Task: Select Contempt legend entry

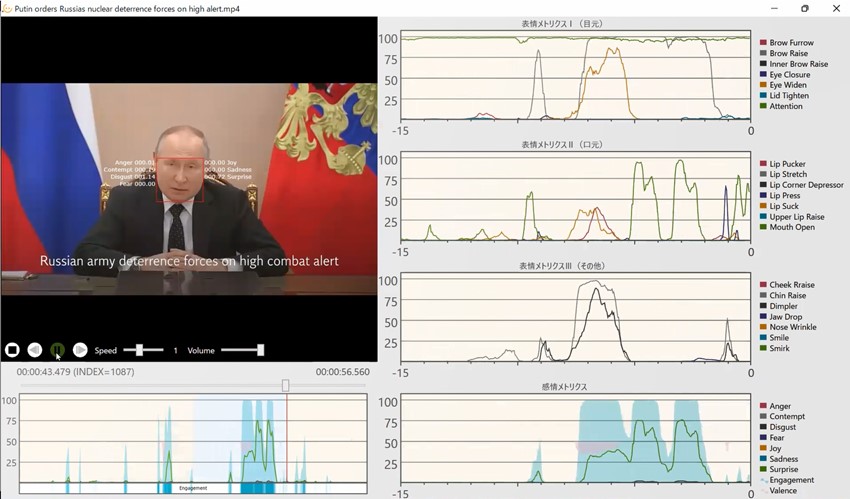Action: pos(782,416)
